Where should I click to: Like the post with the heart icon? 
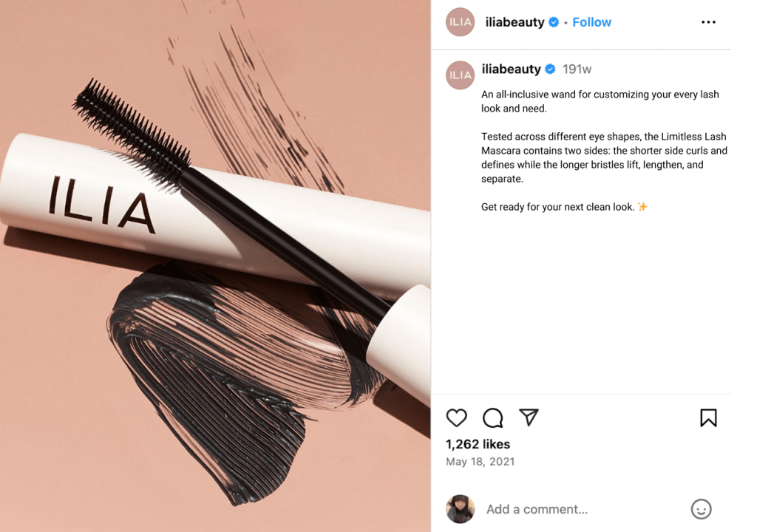click(x=456, y=417)
